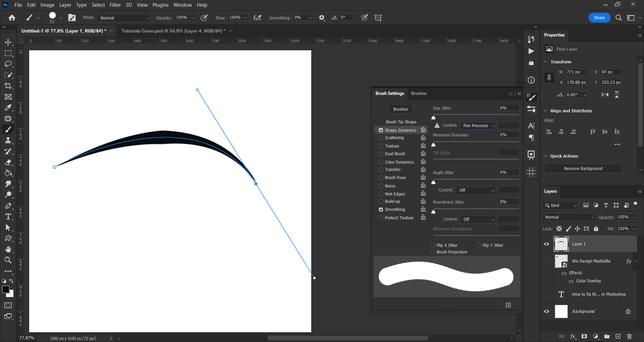Click the Share button
Screen dimensions: 644x342
(599, 18)
